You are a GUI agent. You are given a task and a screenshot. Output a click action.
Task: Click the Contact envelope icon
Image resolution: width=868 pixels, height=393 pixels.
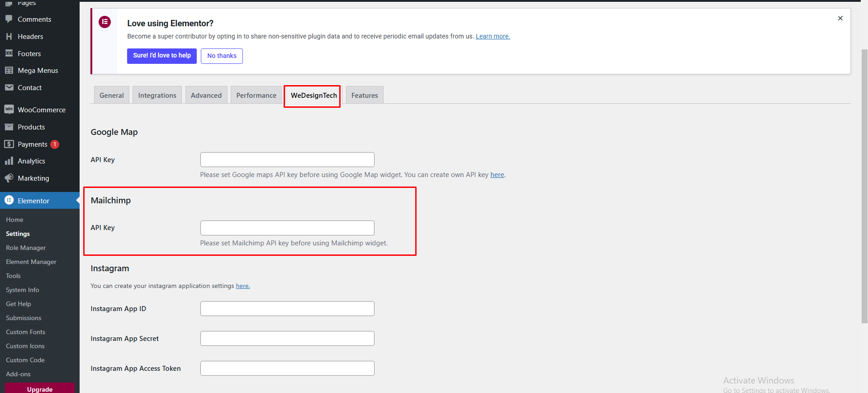click(x=9, y=87)
